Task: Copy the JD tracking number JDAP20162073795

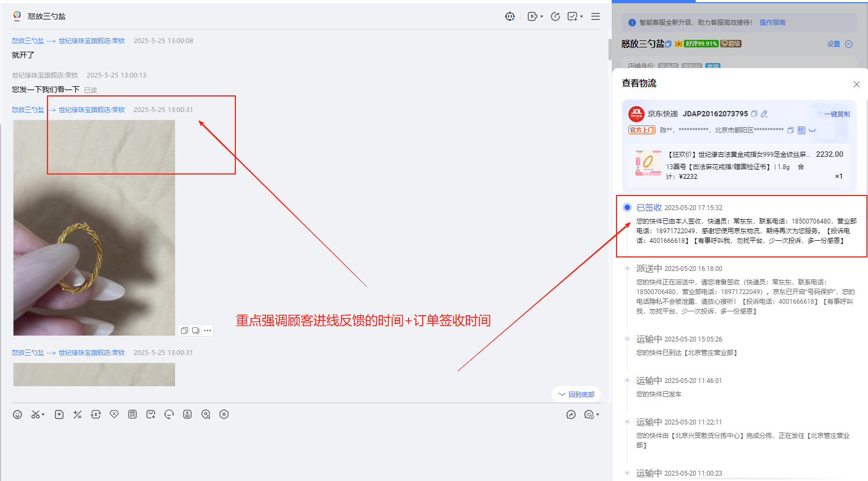Action: pos(754,114)
